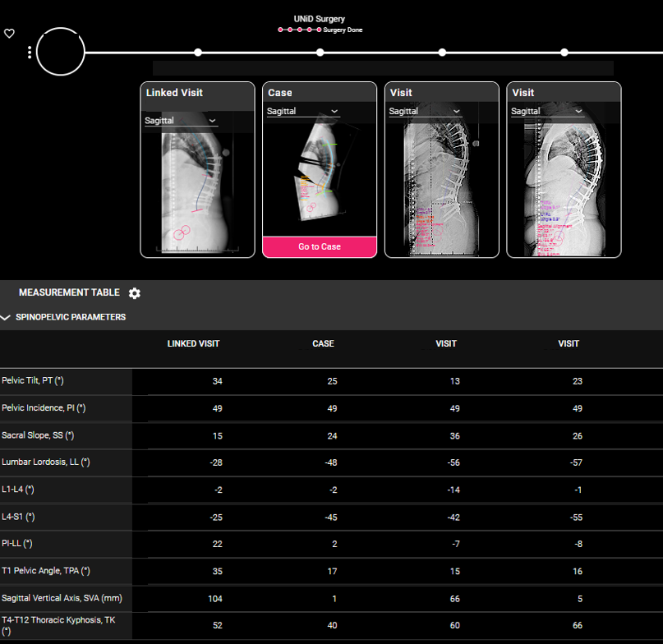This screenshot has height=644, width=663.
Task: Click the Lumbar Lordosis, LL row label
Action: pyautogui.click(x=46, y=462)
